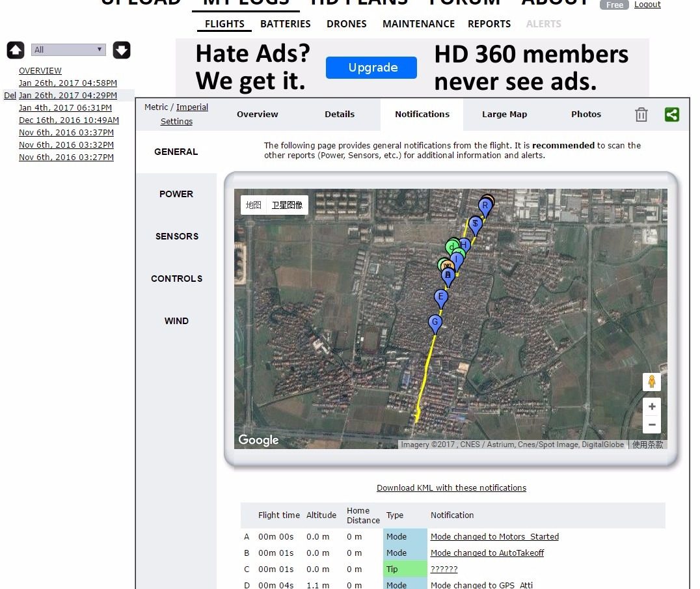Show WIND notifications section
The image size is (700, 589).
[176, 321]
